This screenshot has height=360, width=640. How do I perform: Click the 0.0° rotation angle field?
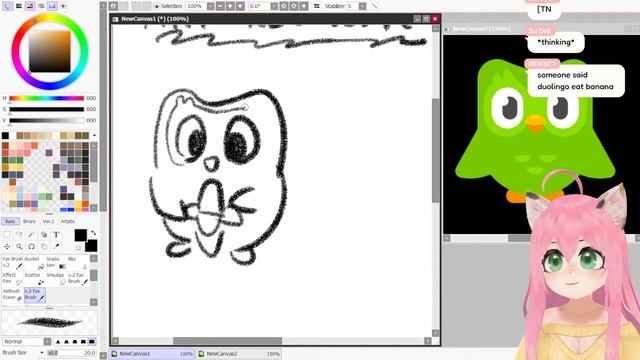tap(259, 6)
